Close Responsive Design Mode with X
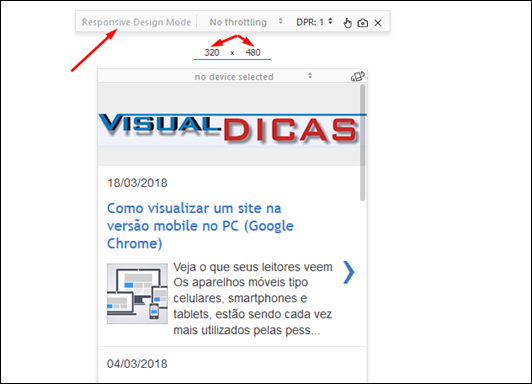Viewport: 532px width, 384px height. point(378,23)
